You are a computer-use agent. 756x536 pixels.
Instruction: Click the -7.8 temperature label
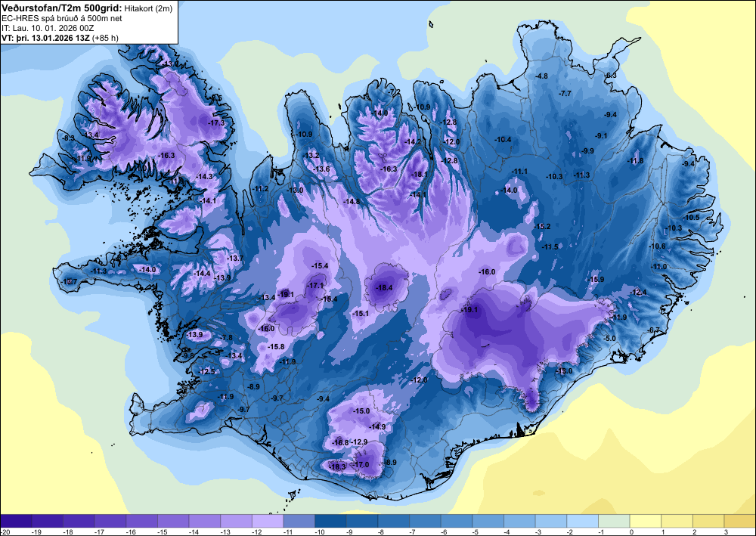click(226, 338)
